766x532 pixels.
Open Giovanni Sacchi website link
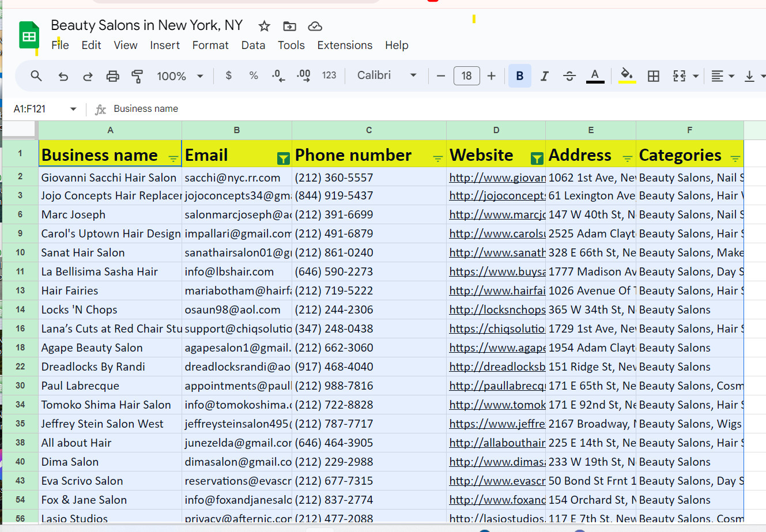(x=497, y=178)
